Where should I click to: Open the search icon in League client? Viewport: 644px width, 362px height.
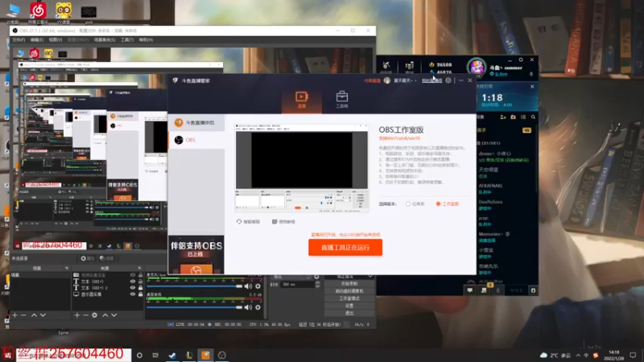point(533,117)
